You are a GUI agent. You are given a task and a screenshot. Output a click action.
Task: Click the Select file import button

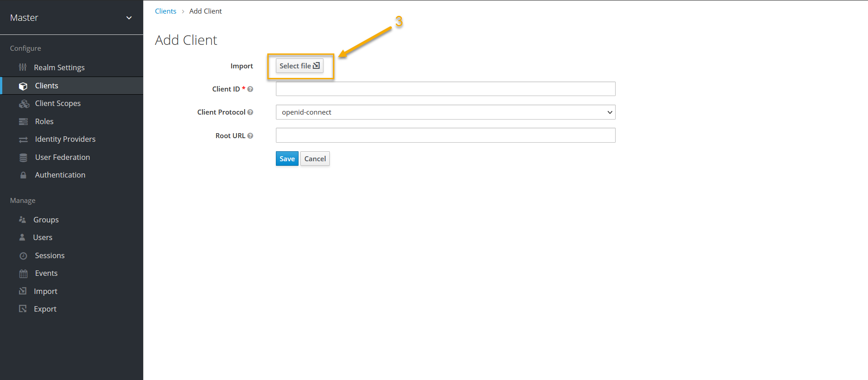click(299, 66)
